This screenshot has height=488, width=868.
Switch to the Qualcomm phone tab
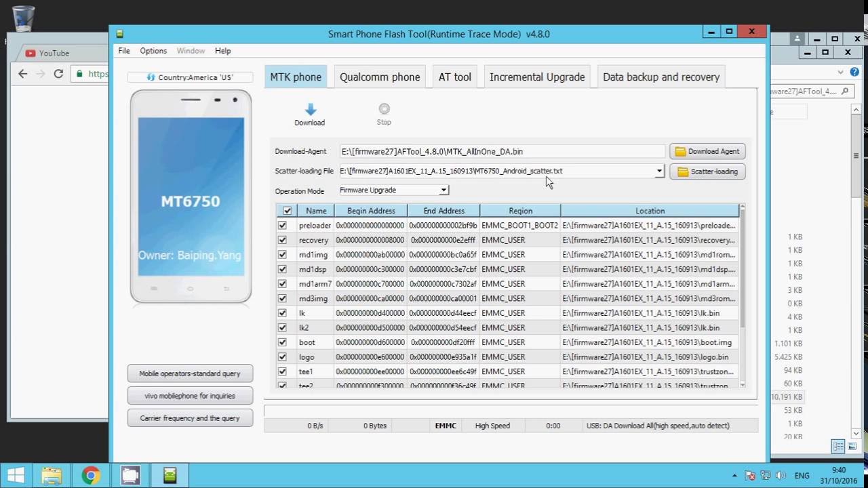pyautogui.click(x=380, y=77)
